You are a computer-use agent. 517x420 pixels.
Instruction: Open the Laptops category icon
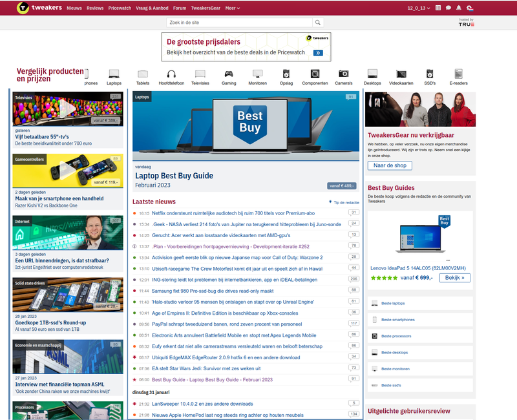114,74
